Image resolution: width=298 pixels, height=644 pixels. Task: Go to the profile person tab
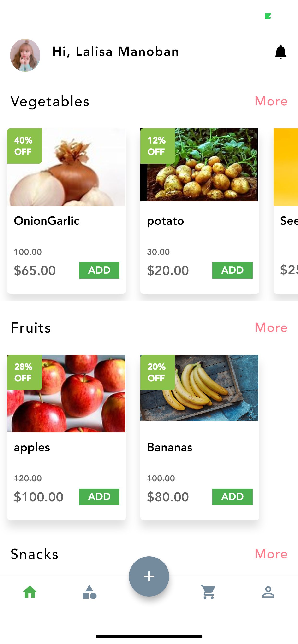click(268, 592)
